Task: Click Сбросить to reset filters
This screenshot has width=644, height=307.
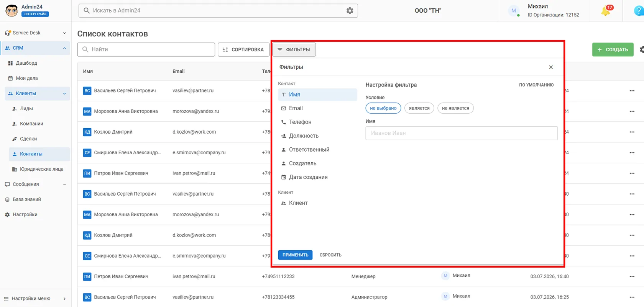Action: tap(330, 255)
